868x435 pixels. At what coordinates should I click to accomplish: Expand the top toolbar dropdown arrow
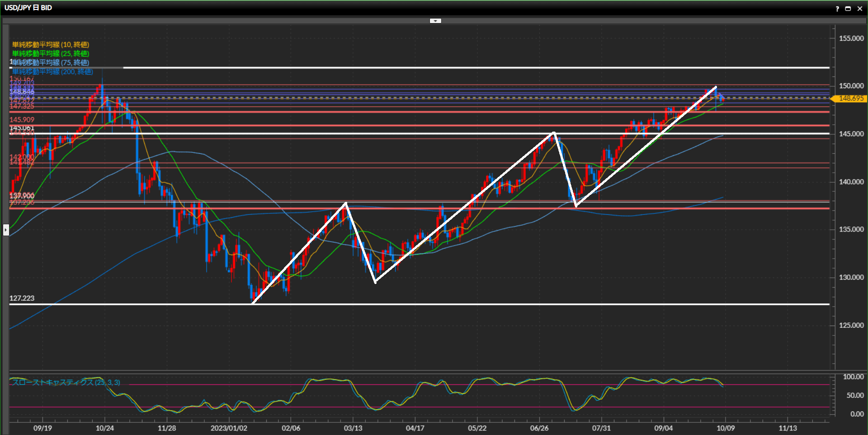pyautogui.click(x=435, y=21)
